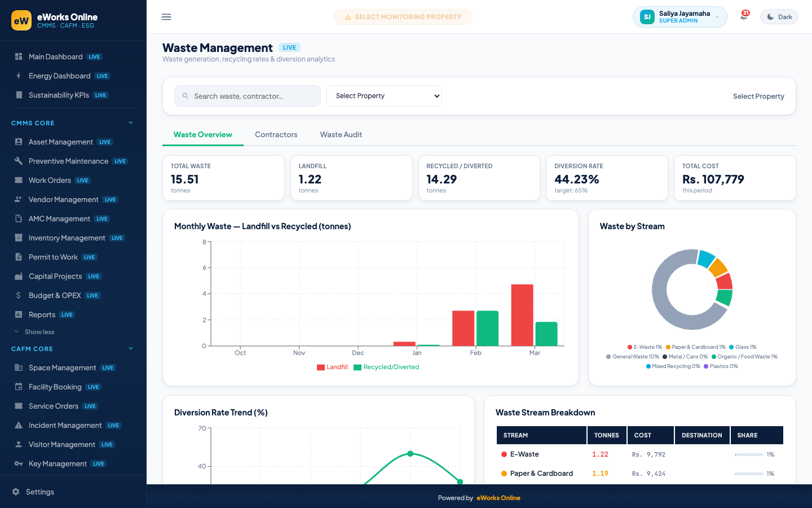This screenshot has width=812, height=508.
Task: Click the Energy Dashboard lightning icon
Action: point(19,76)
